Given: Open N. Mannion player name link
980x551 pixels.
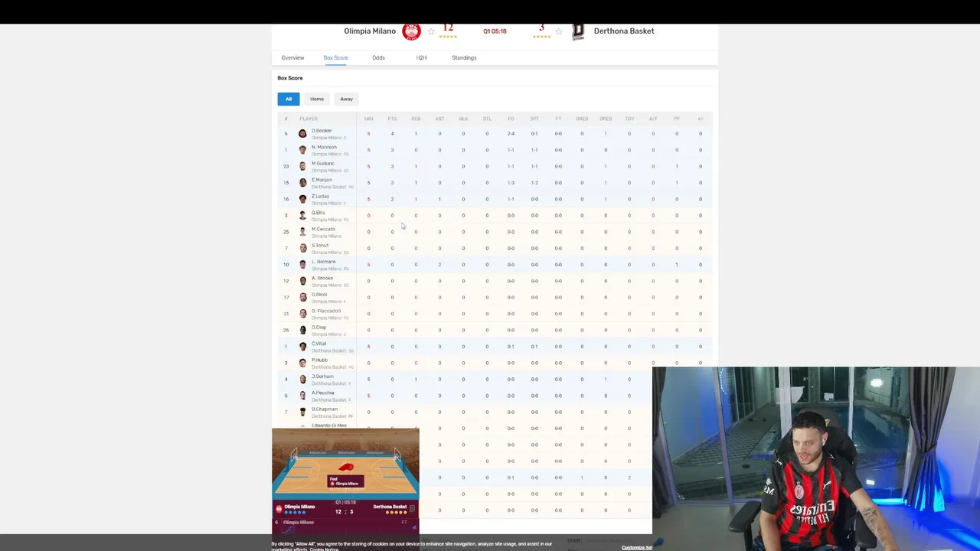Looking at the screenshot, I should (324, 147).
